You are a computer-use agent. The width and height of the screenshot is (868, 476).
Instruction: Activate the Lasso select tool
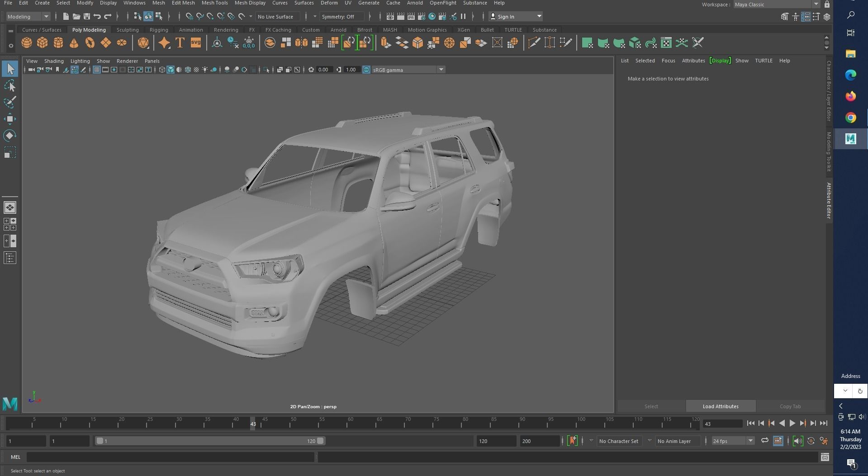coord(10,86)
